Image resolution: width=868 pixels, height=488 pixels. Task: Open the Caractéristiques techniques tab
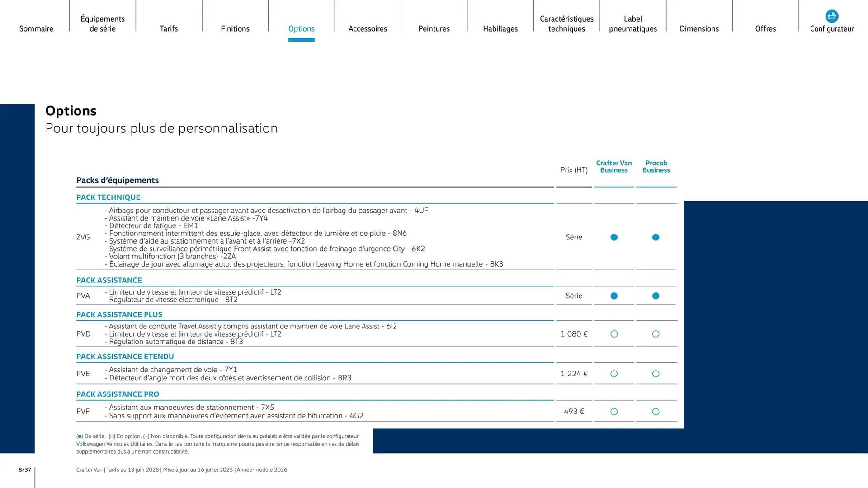tap(566, 23)
